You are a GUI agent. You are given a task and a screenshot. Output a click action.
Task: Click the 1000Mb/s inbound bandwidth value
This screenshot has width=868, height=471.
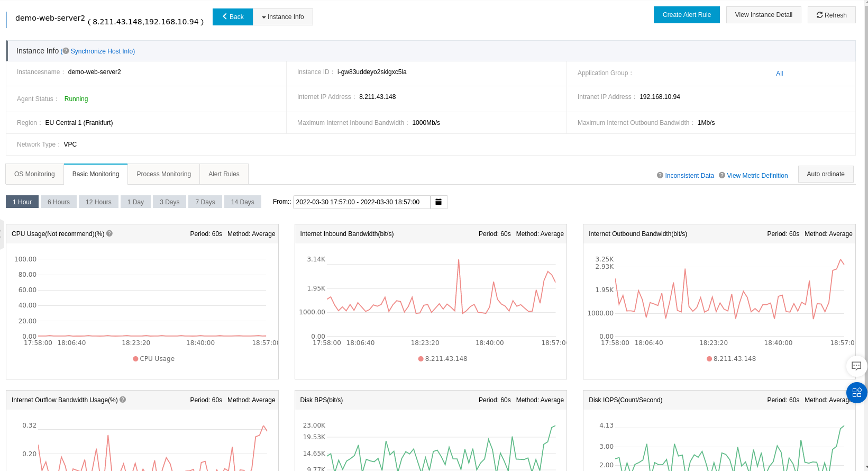click(426, 123)
